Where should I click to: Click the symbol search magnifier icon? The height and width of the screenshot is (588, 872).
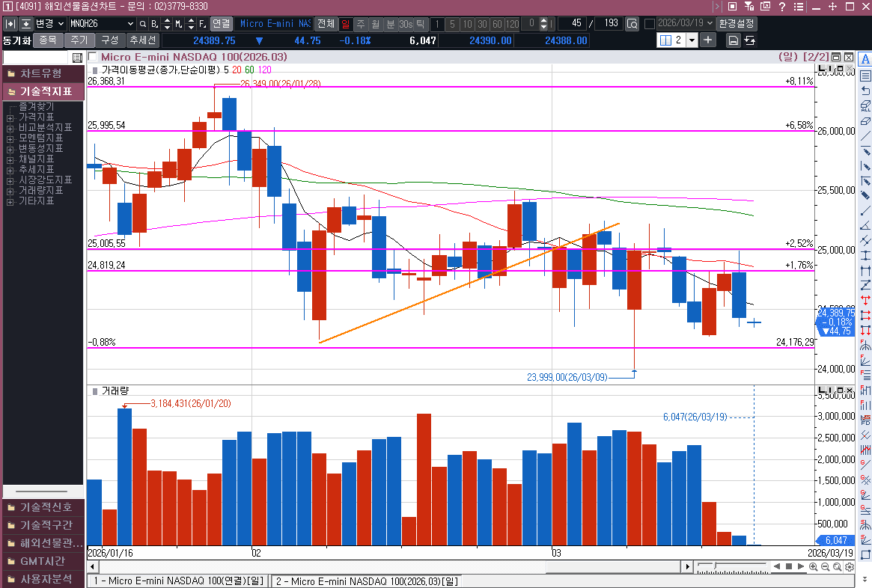pos(142,24)
